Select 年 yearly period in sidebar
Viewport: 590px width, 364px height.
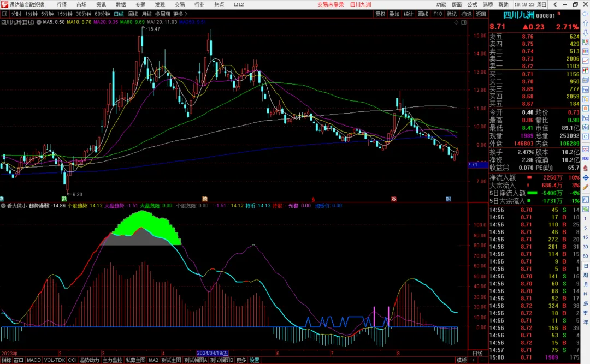click(586, 323)
